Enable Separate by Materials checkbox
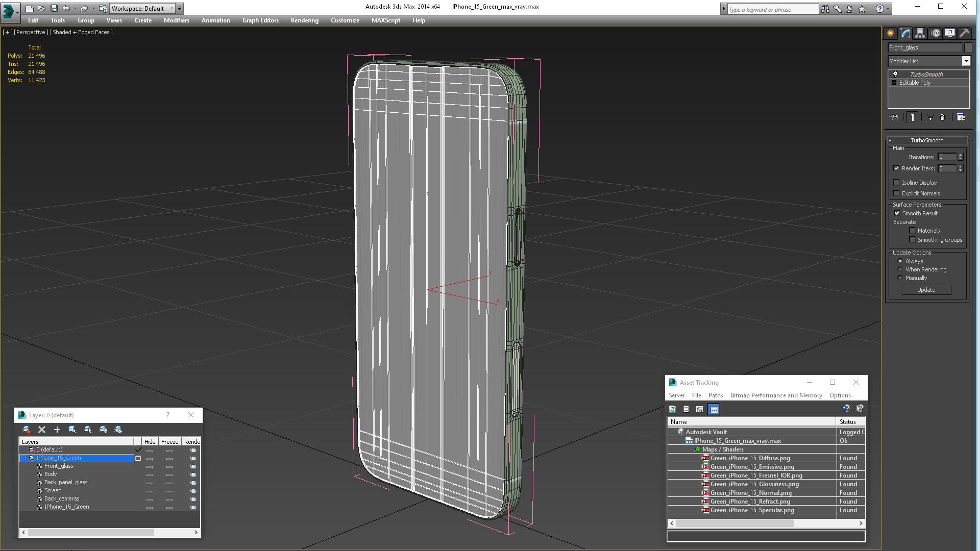 [x=912, y=231]
